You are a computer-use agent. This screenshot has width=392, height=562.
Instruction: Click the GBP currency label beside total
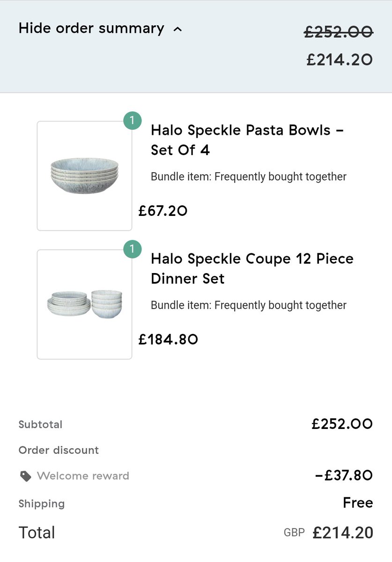pyautogui.click(x=294, y=532)
